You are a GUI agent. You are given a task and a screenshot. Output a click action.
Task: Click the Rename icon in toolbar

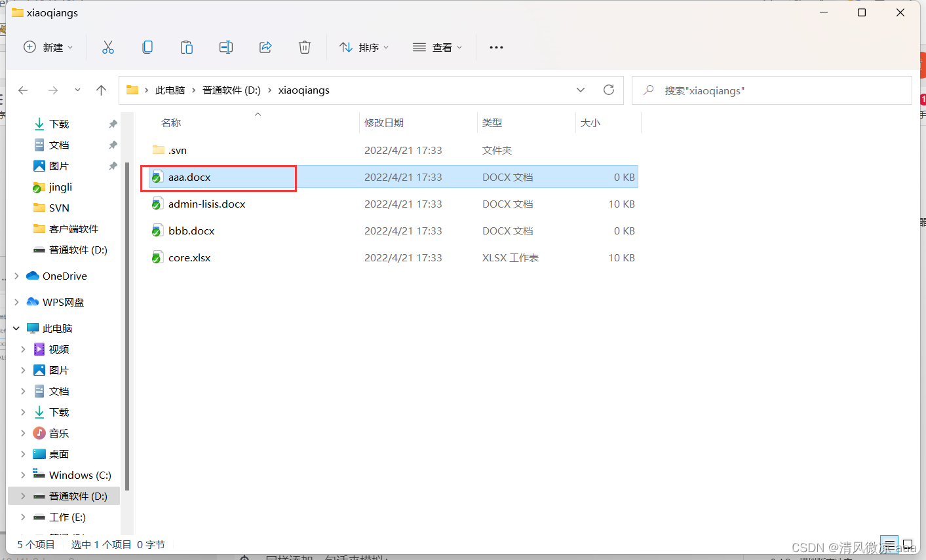pos(226,47)
